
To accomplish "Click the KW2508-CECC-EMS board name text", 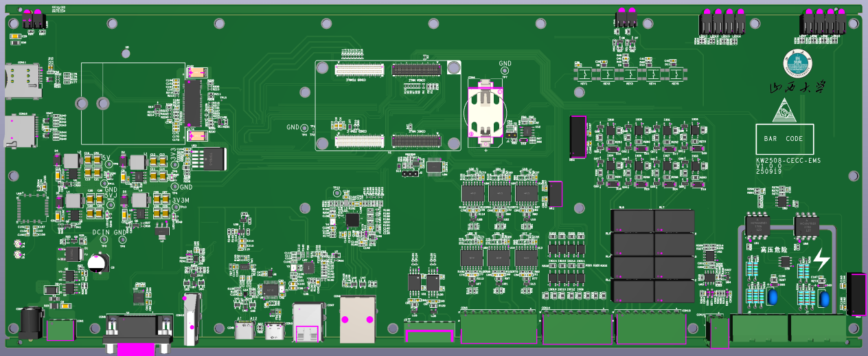I will click(x=788, y=161).
